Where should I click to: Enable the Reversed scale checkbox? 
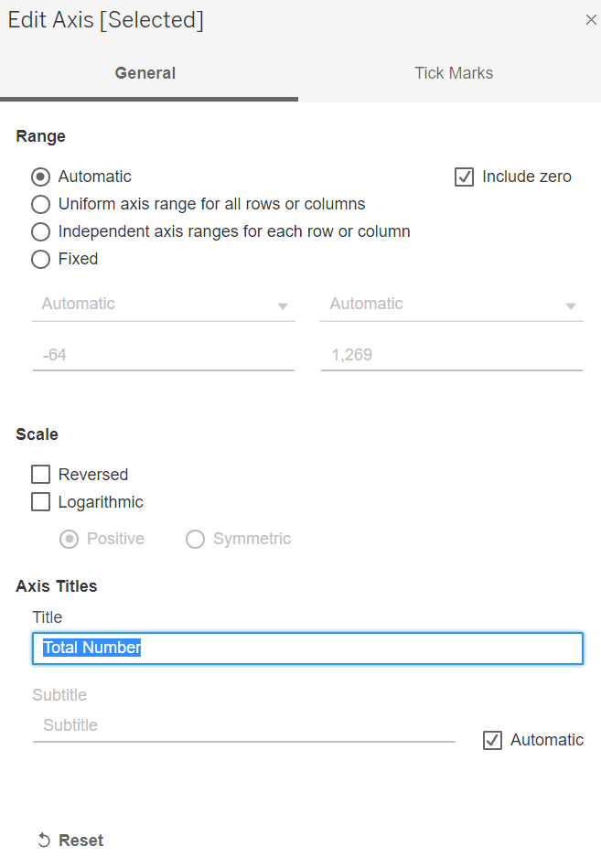point(41,475)
